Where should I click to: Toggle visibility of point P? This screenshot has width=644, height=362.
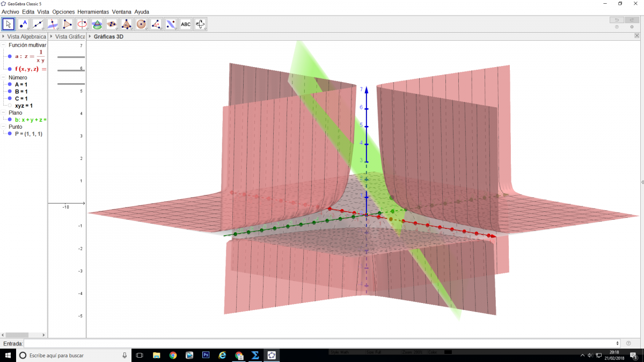click(x=10, y=134)
